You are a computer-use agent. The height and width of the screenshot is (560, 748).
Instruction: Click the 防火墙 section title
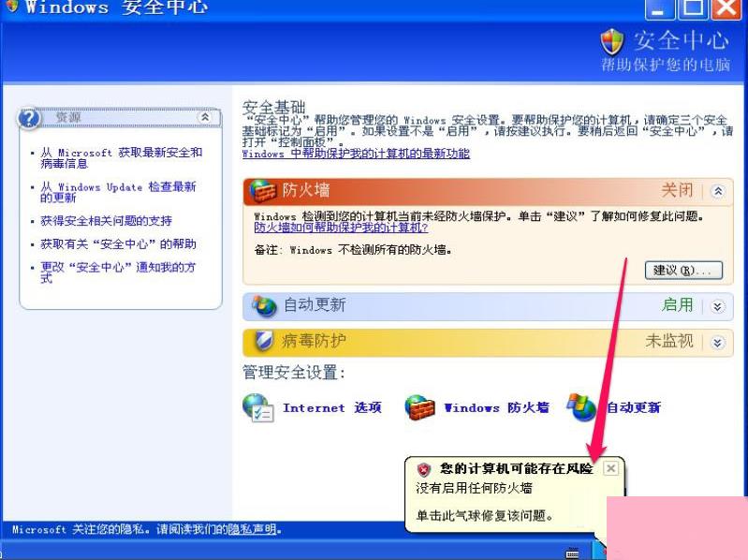[x=306, y=190]
